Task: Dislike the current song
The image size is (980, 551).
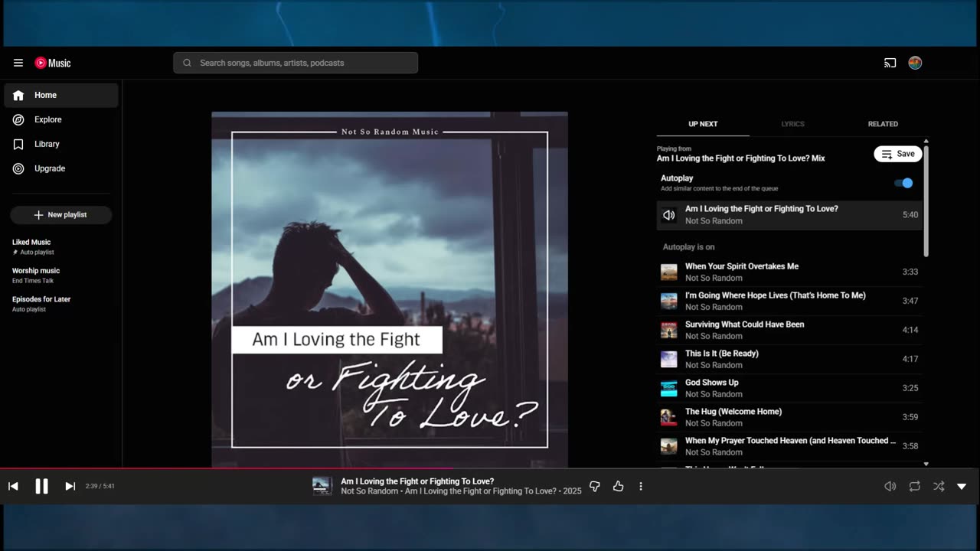Action: click(595, 486)
